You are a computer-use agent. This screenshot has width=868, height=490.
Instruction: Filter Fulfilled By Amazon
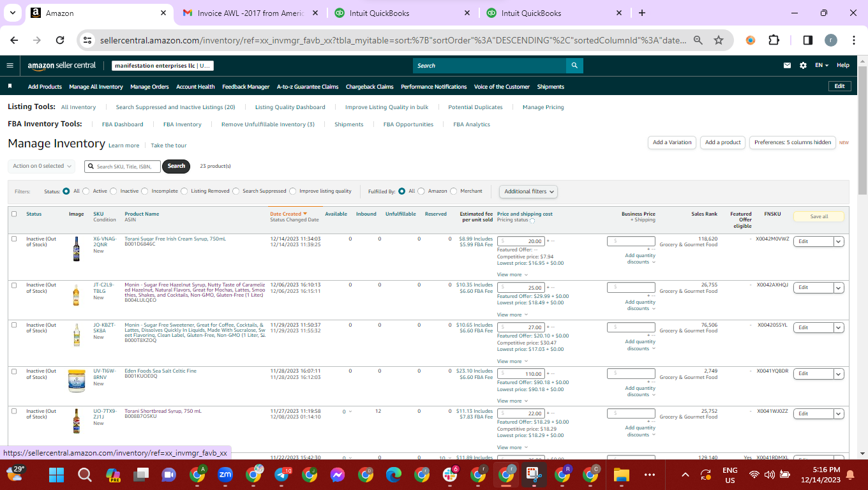[x=421, y=191]
